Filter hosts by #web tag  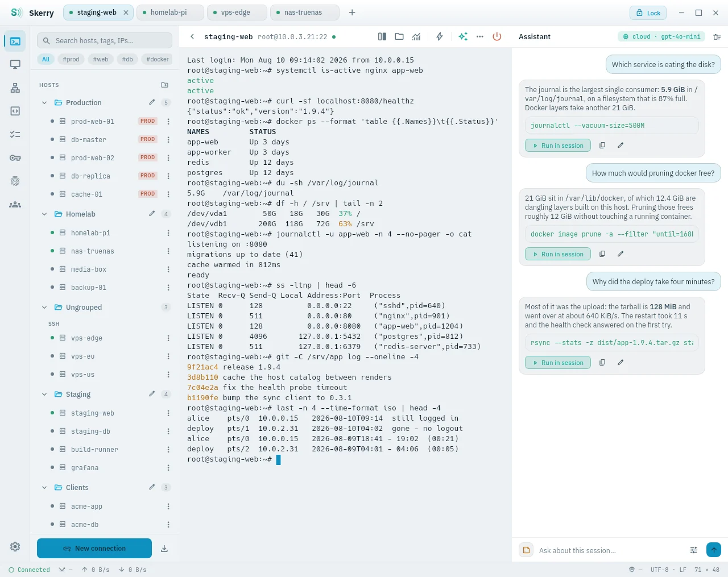click(101, 59)
